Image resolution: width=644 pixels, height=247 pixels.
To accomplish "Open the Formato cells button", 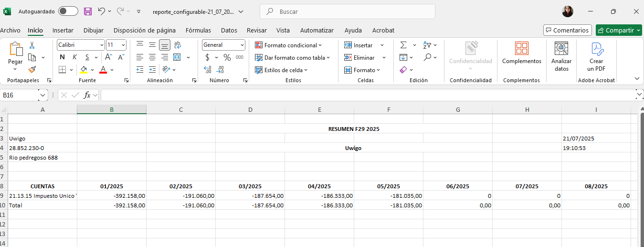I will tap(362, 70).
